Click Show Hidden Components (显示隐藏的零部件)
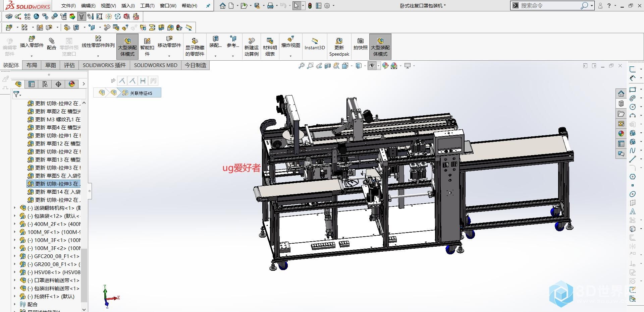The height and width of the screenshot is (312, 644). coord(195,47)
